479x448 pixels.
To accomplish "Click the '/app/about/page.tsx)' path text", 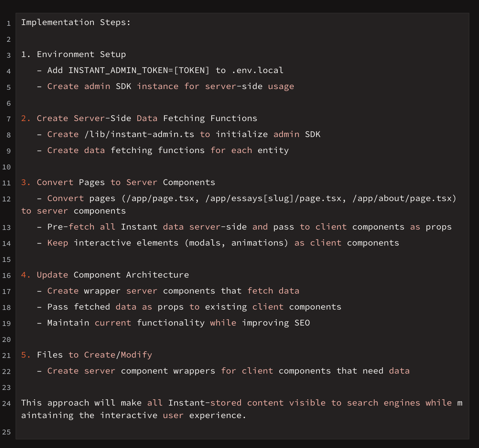I will pos(404,199).
